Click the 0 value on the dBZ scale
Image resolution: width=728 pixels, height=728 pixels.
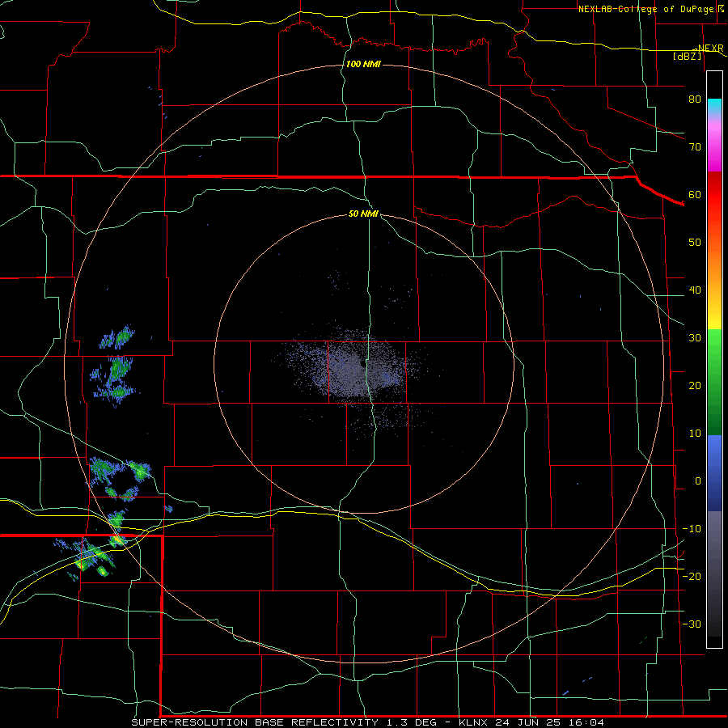point(698,481)
